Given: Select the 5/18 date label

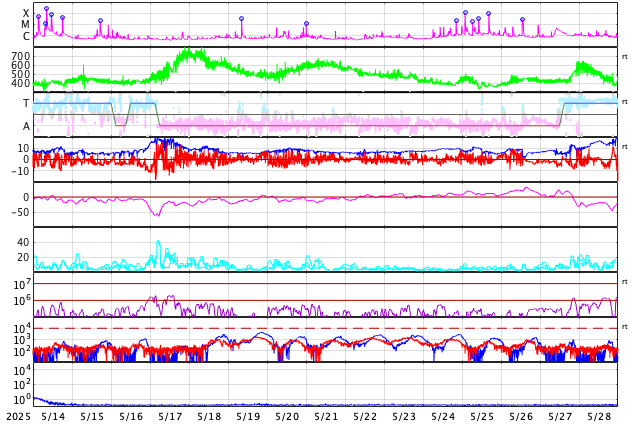Looking at the screenshot, I should 209,416.
